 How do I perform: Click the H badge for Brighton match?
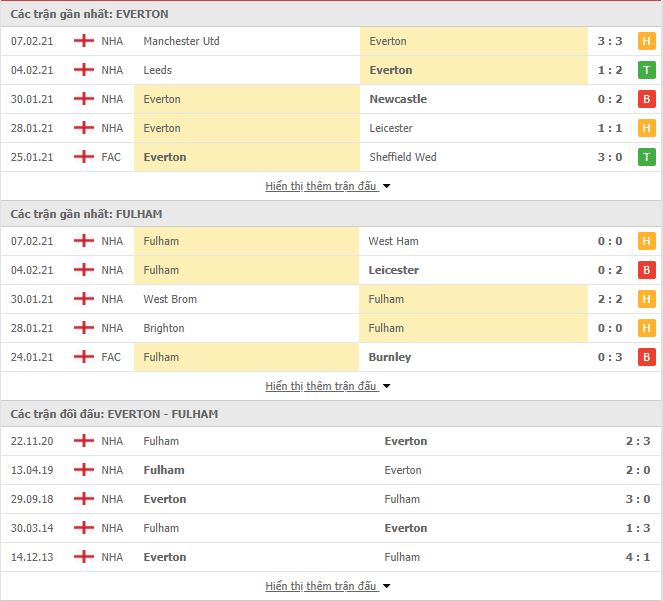[647, 328]
